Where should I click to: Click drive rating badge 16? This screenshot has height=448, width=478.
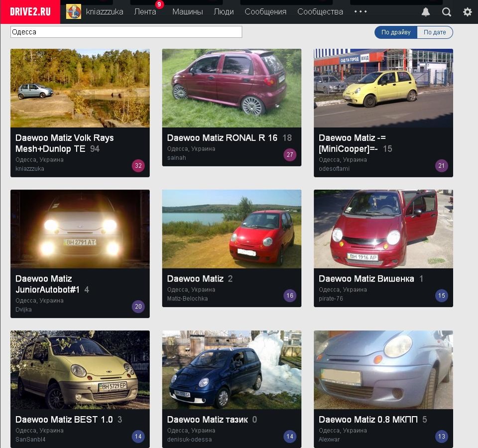(290, 296)
